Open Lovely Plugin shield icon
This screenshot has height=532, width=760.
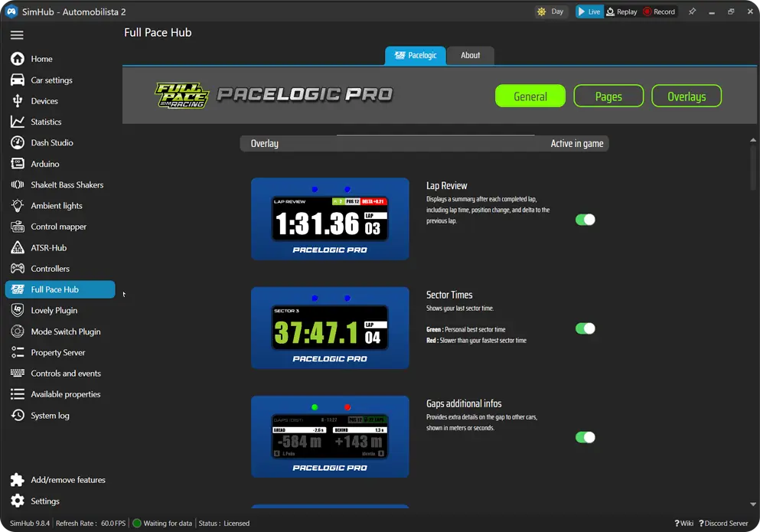[x=18, y=310]
